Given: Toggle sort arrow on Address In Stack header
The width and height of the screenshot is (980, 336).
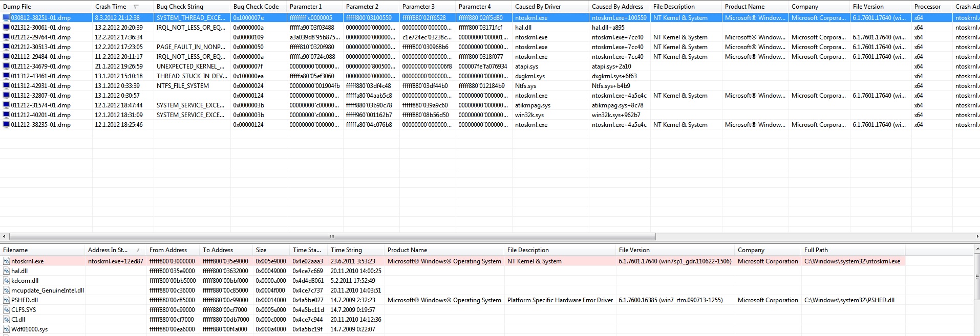Looking at the screenshot, I should click(138, 250).
